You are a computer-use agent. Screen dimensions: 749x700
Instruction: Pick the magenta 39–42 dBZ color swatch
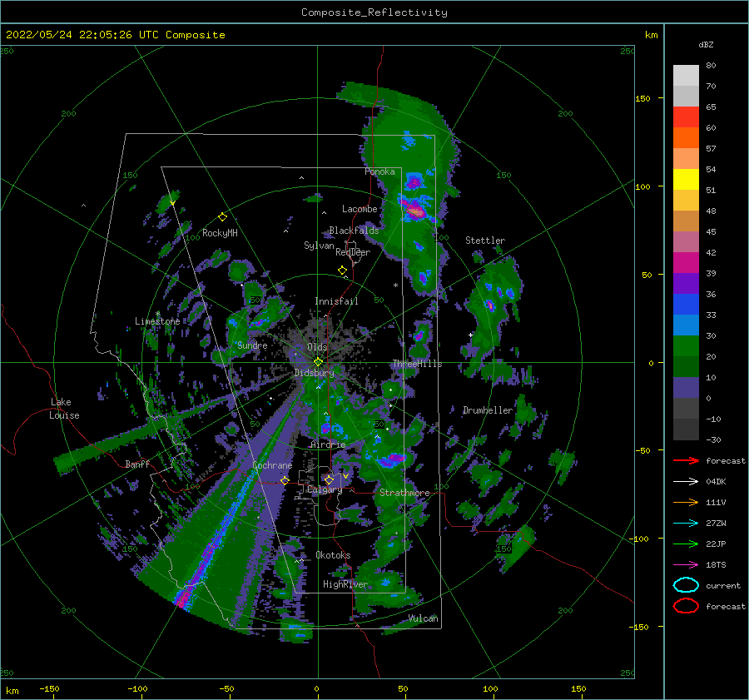(686, 262)
